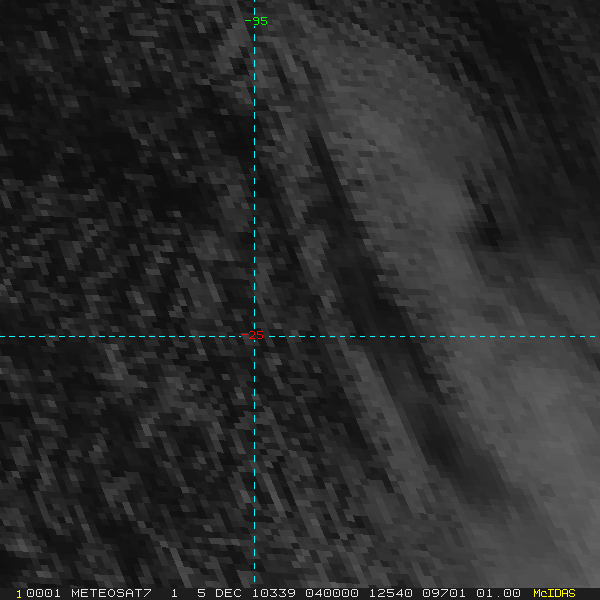Click the 09701 status value

click(444, 593)
